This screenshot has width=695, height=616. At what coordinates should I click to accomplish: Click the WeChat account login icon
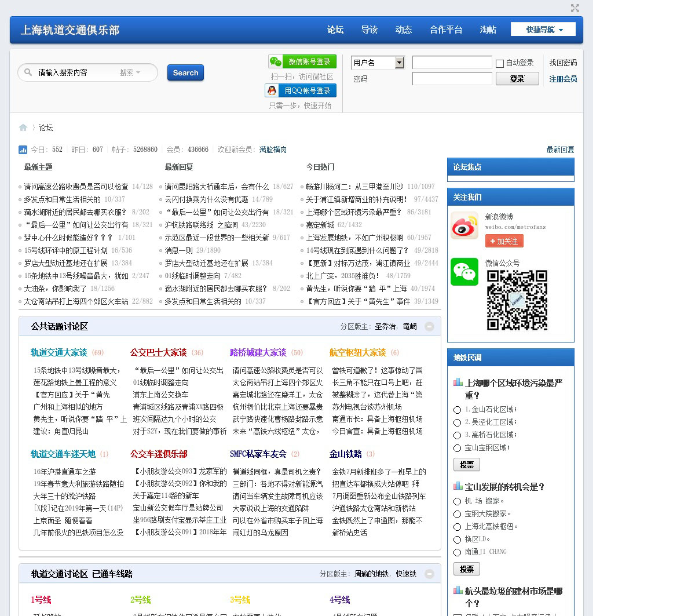point(276,61)
